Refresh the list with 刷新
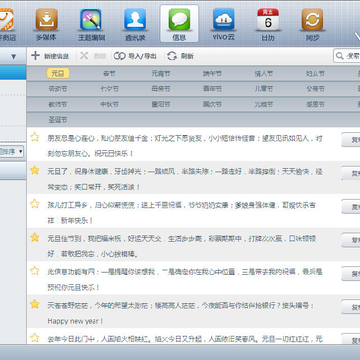The image size is (360, 360). coord(180,56)
